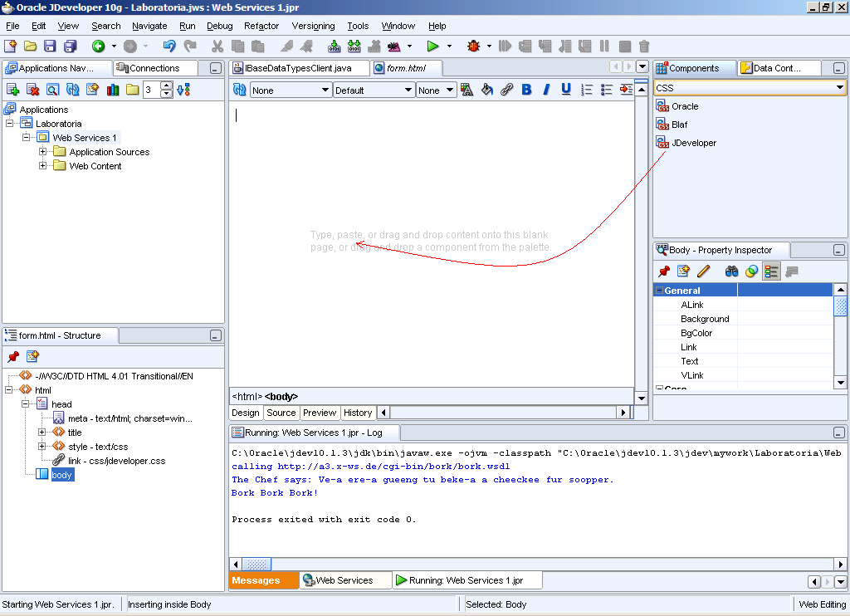Collapse the Laboratoria application node
The height and width of the screenshot is (616, 850).
pos(9,123)
